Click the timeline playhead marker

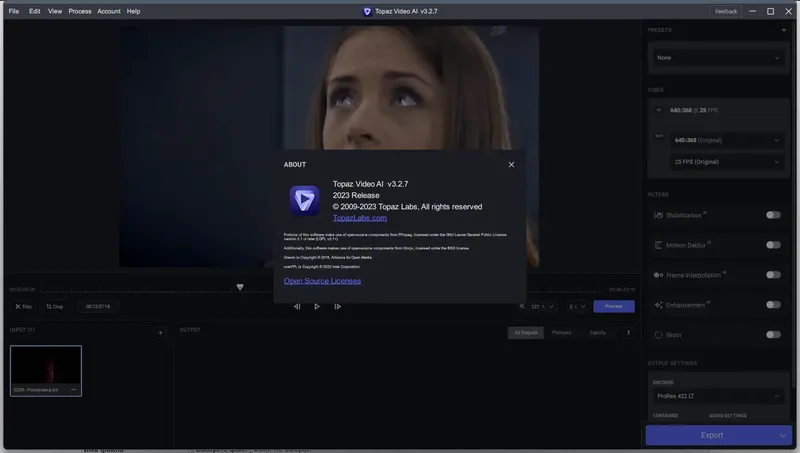coord(240,287)
